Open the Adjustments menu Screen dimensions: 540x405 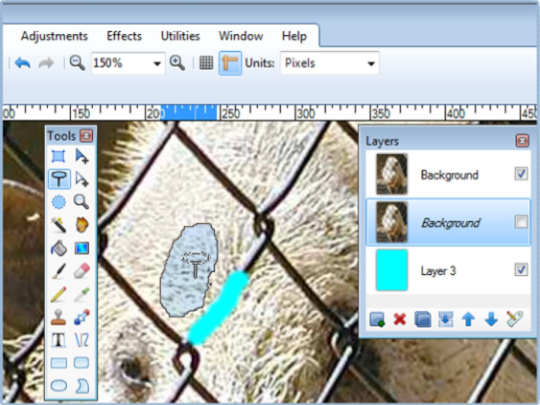click(x=54, y=36)
